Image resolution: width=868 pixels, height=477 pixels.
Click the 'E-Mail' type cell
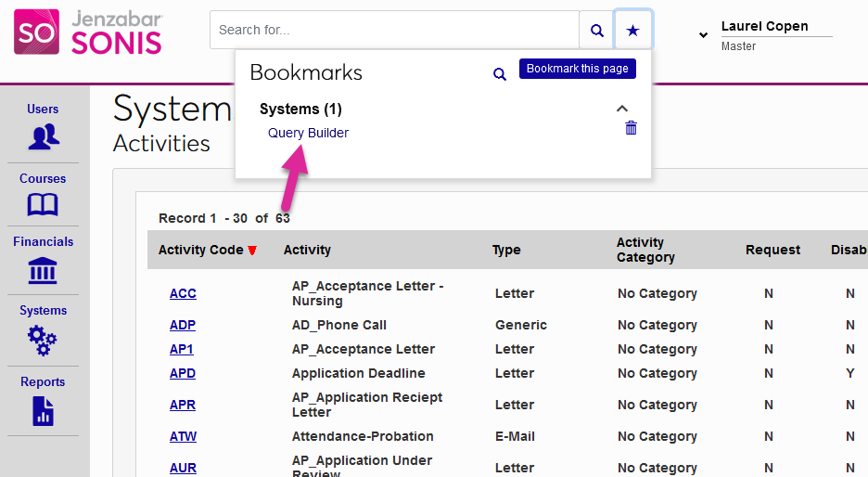click(x=515, y=436)
